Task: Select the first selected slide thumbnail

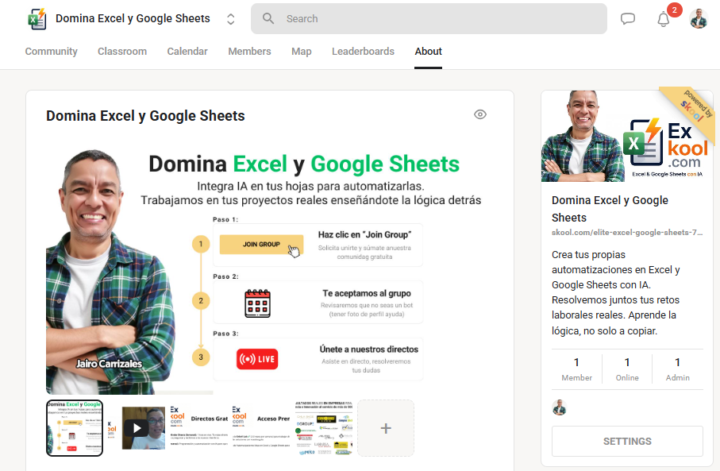Action: click(74, 428)
